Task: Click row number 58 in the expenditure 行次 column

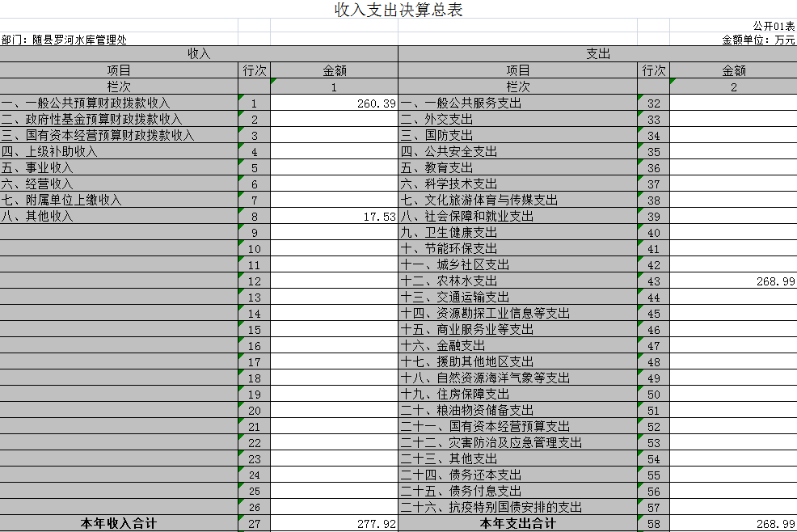Action: pos(654,524)
